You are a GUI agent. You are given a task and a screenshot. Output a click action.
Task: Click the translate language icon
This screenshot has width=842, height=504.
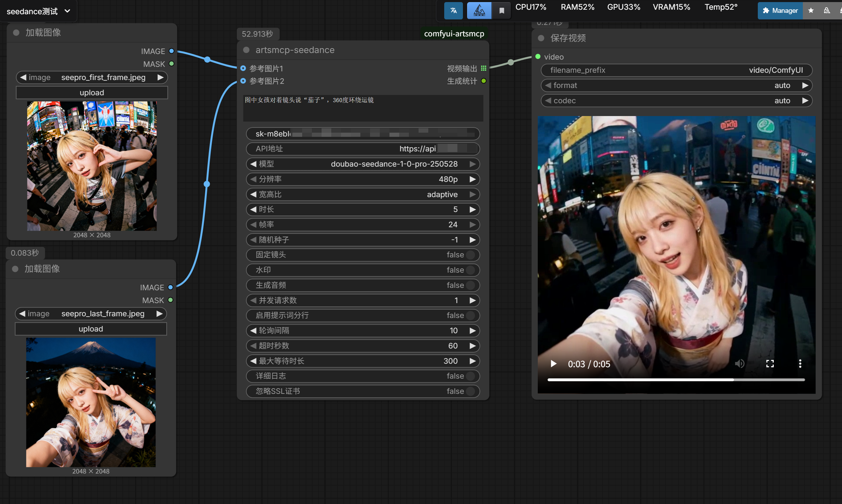click(x=453, y=10)
